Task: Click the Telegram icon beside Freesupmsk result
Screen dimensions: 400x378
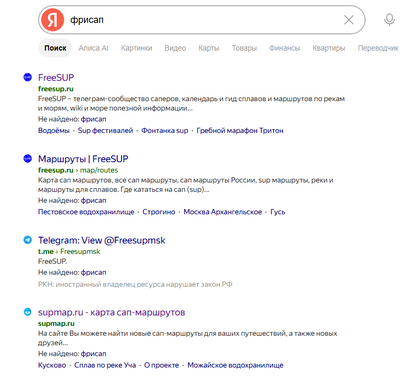Action: pyautogui.click(x=27, y=240)
